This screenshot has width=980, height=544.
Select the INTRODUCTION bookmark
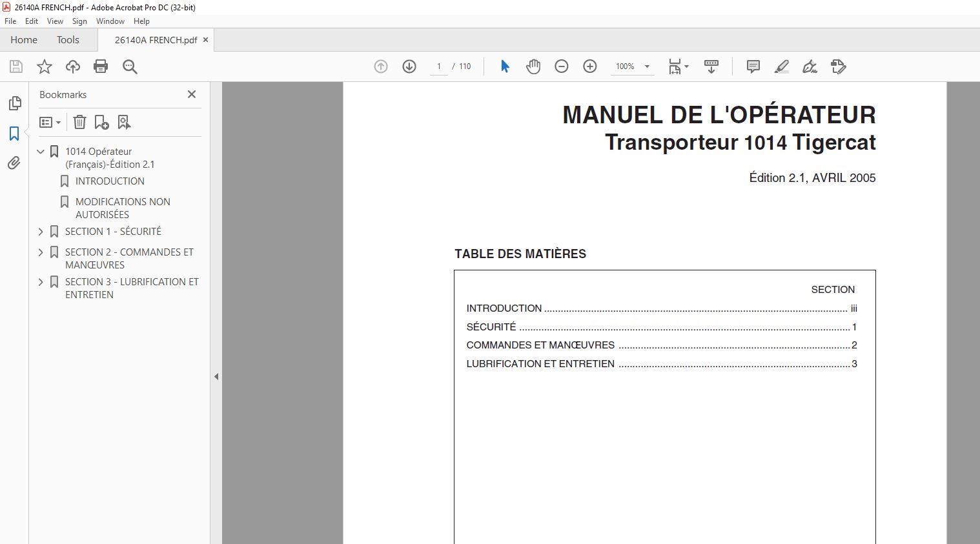click(110, 181)
